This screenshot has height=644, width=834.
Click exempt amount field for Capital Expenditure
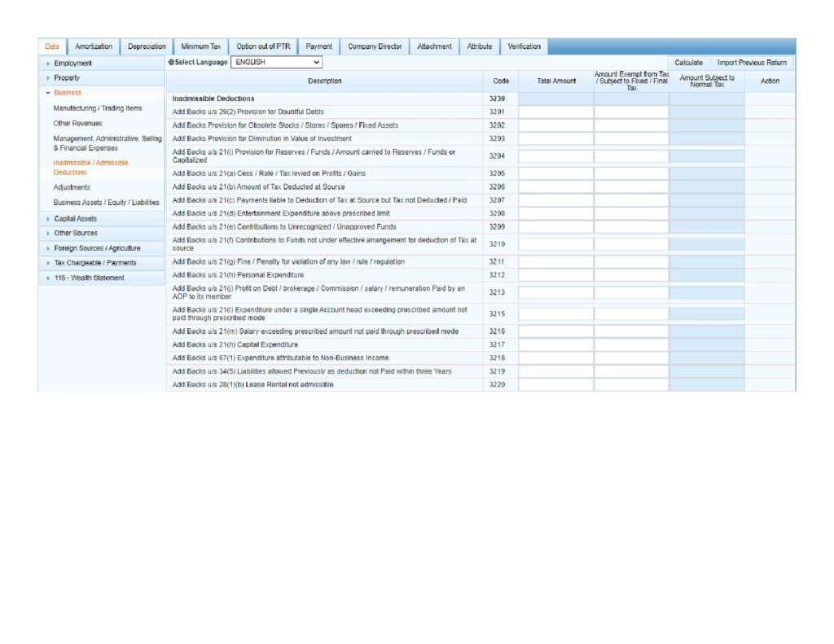pos(630,344)
